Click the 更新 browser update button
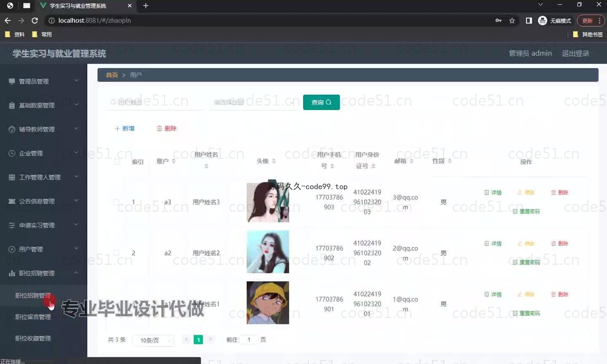607x364 pixels. point(591,20)
